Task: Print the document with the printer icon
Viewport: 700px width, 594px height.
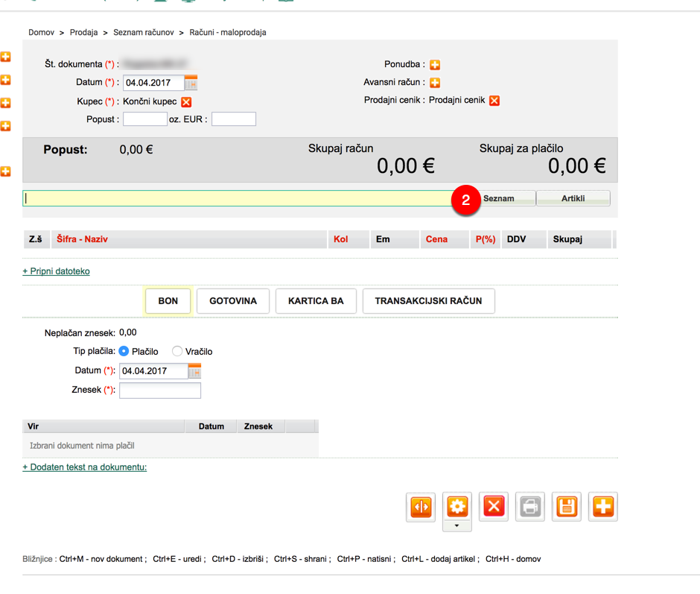Action: point(530,507)
